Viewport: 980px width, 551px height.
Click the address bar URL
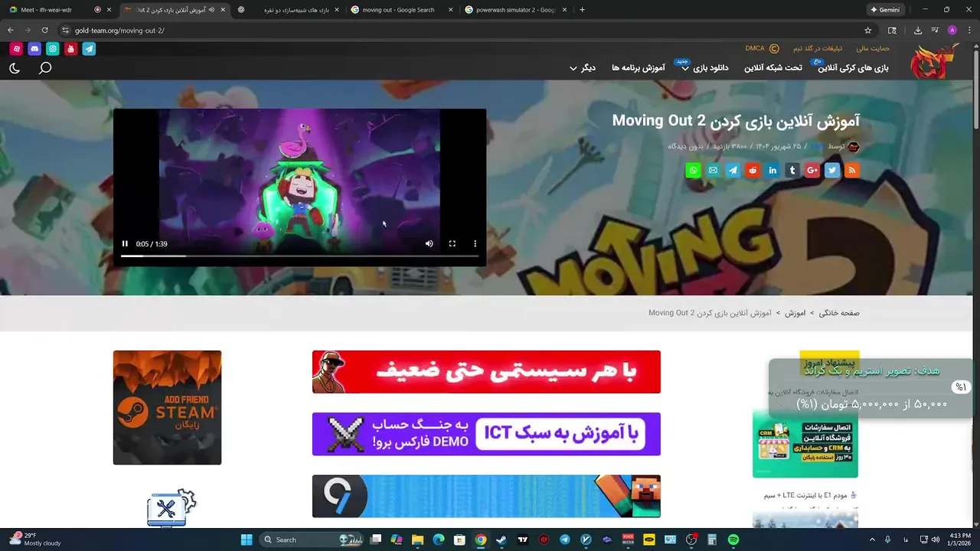pyautogui.click(x=119, y=31)
